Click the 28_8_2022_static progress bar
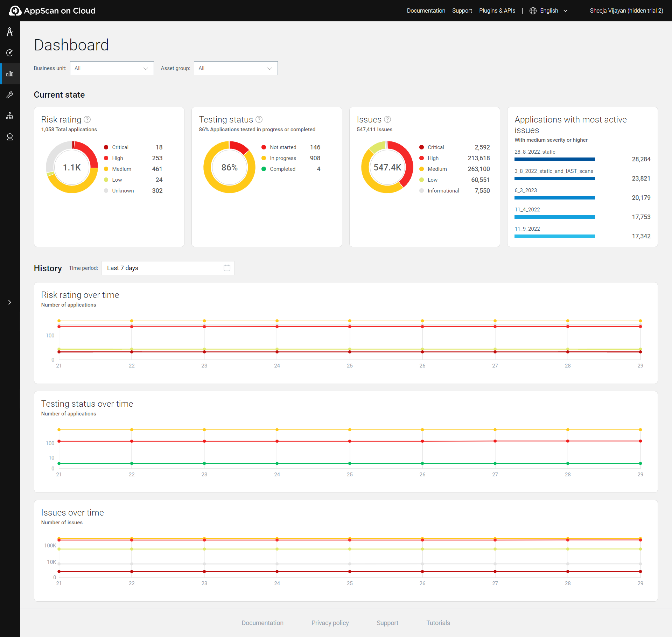 tap(554, 159)
